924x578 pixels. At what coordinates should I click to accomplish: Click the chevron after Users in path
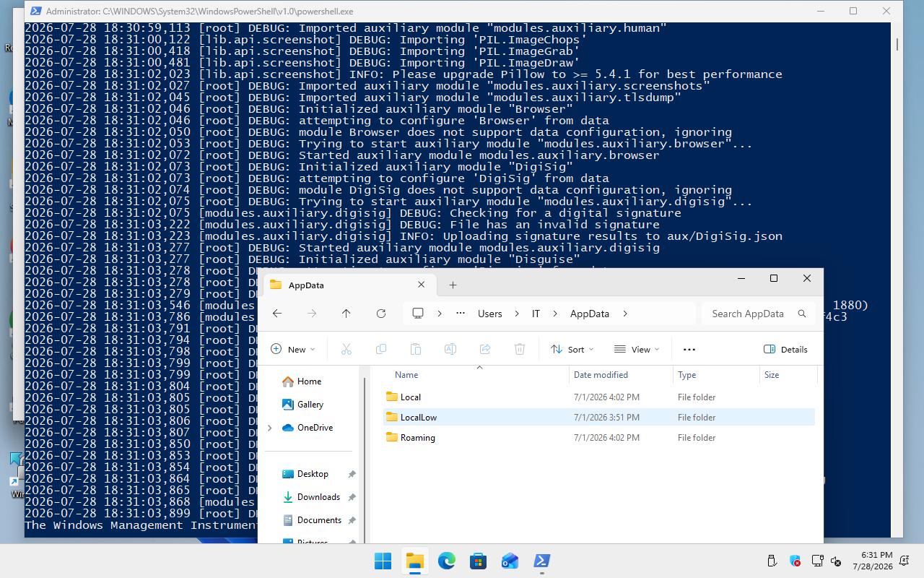517,314
